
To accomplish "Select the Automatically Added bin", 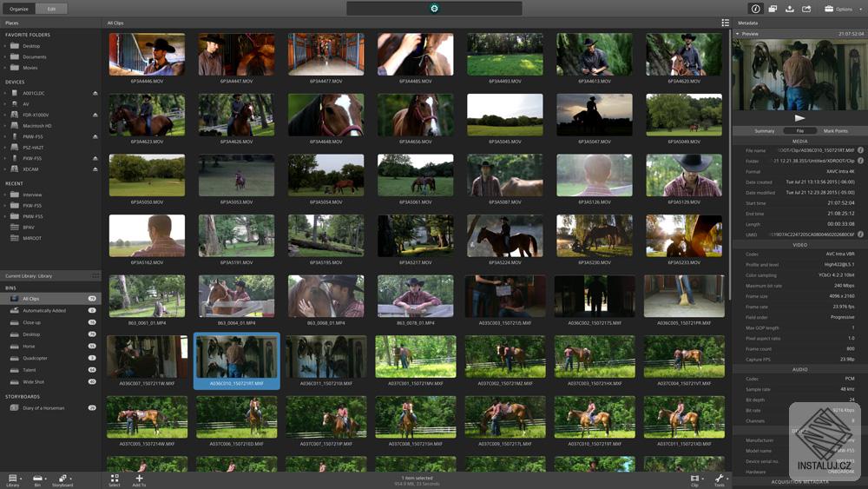I will tap(50, 311).
